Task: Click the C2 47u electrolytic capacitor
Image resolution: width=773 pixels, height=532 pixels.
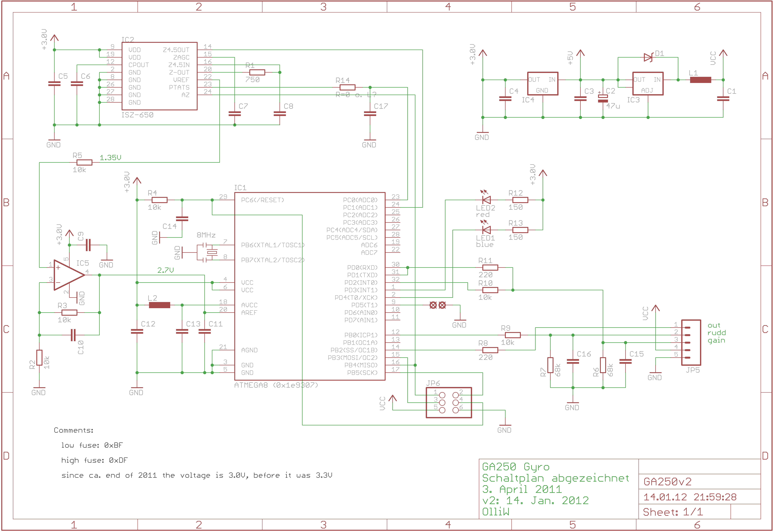Action: point(603,98)
